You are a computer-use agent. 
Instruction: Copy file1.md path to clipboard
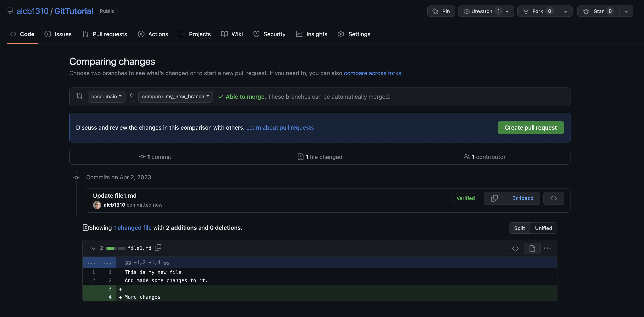coord(158,248)
